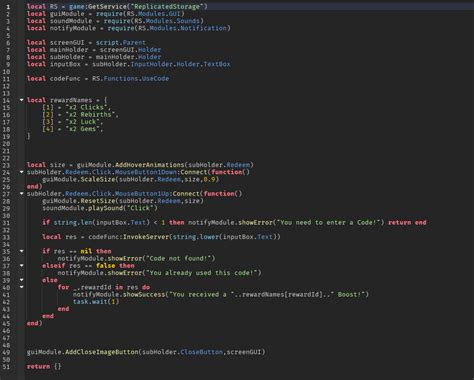Click the 'return' keyword on line 31
Viewport: 474px width, 380px height.
click(x=399, y=223)
